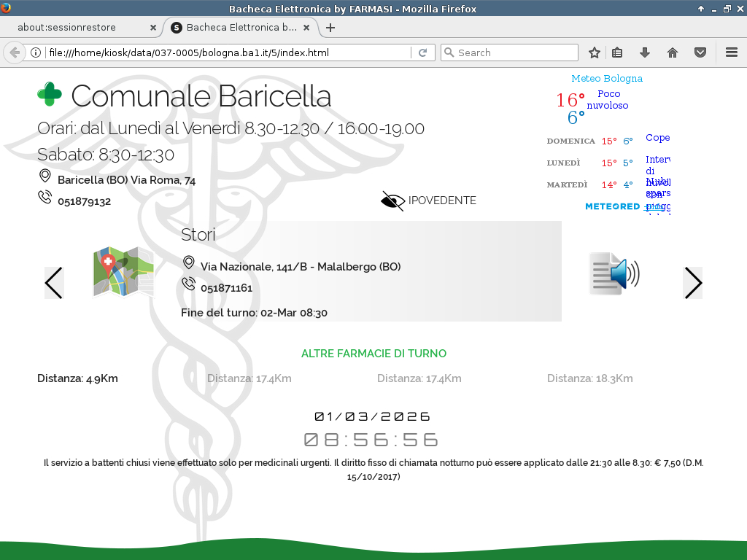Click the green pharmacy cross logo

pos(50,95)
